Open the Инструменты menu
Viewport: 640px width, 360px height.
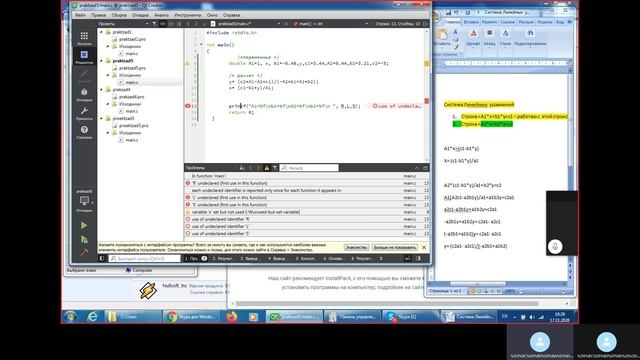click(x=188, y=15)
